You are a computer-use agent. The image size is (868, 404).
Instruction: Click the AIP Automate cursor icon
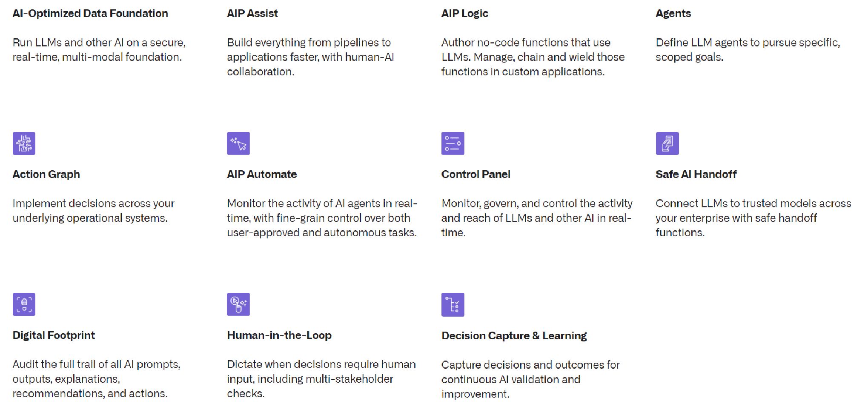(238, 143)
